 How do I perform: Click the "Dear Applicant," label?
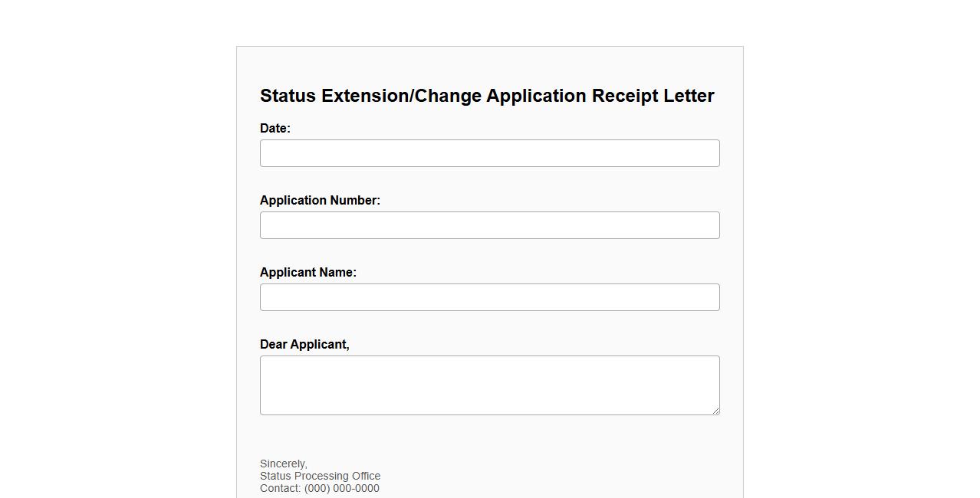coord(304,345)
